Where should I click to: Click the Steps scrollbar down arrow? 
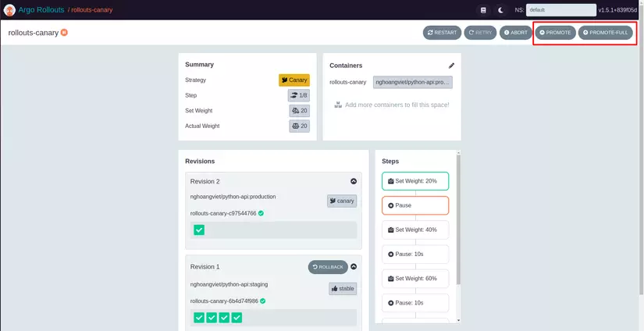click(x=459, y=320)
